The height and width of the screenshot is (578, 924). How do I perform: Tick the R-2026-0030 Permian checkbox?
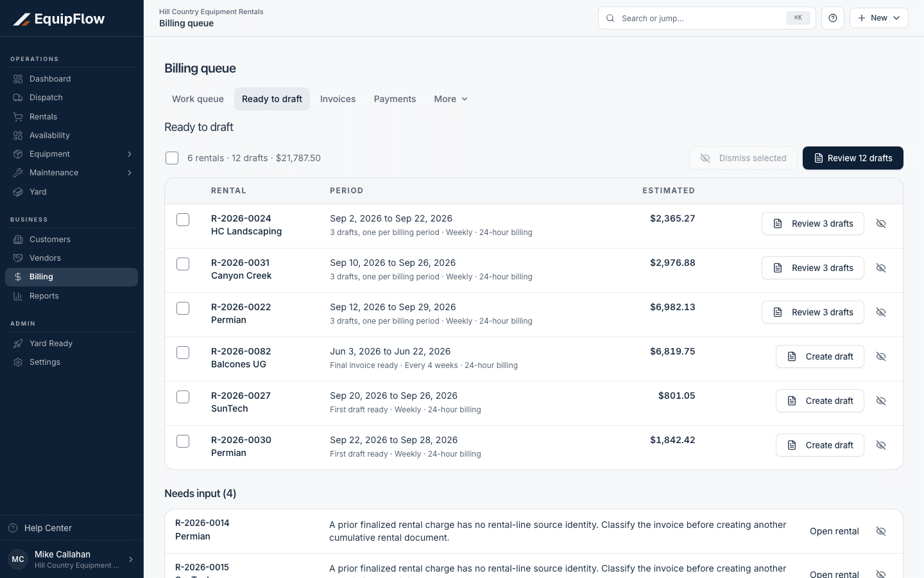click(183, 441)
